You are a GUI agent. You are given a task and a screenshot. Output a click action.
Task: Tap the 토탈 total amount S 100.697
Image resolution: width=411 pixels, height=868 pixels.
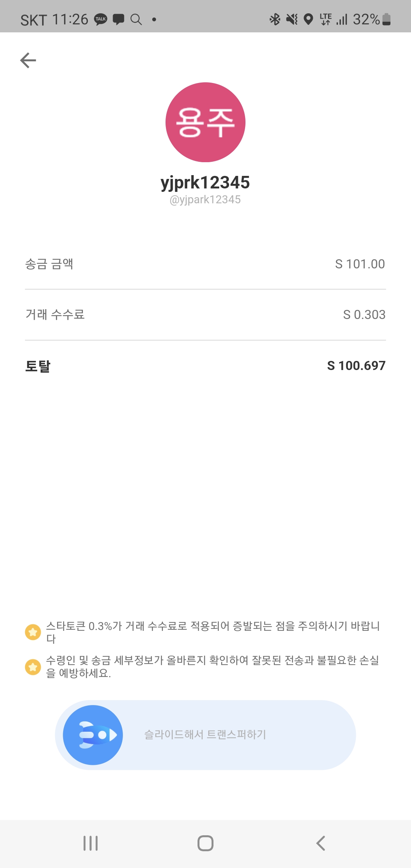point(356,365)
